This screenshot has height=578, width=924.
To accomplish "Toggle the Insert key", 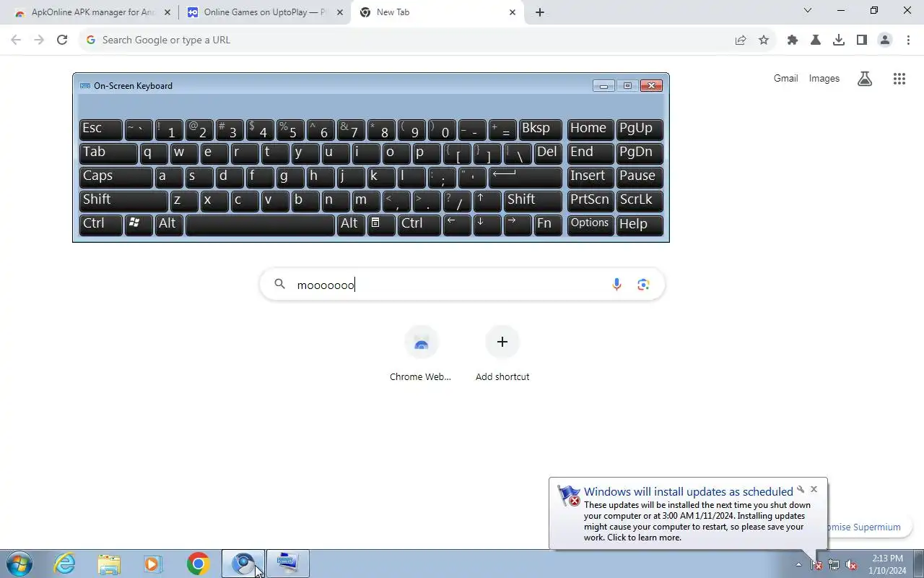I will pyautogui.click(x=590, y=176).
